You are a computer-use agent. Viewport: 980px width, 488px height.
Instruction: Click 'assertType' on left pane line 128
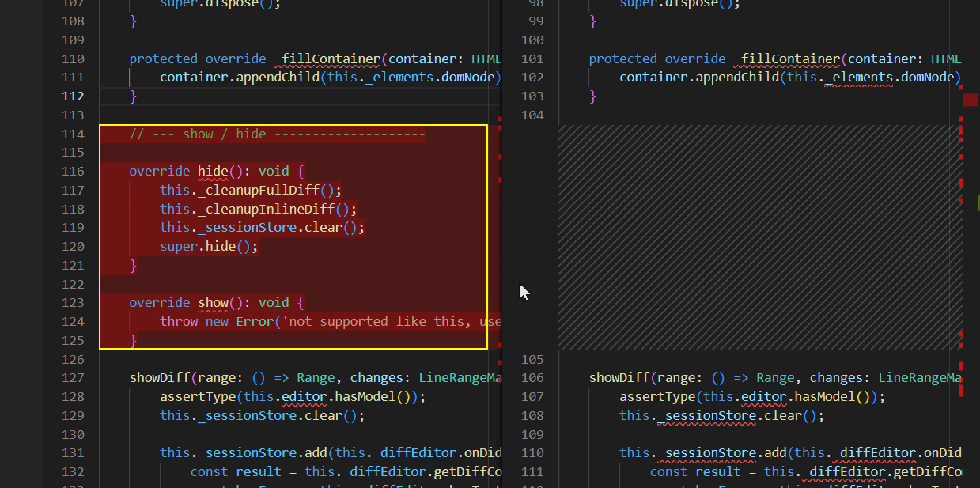pyautogui.click(x=198, y=397)
